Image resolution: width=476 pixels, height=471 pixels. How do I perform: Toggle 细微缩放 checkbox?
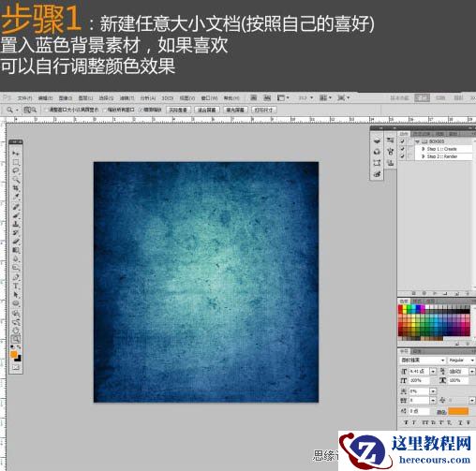(141, 110)
